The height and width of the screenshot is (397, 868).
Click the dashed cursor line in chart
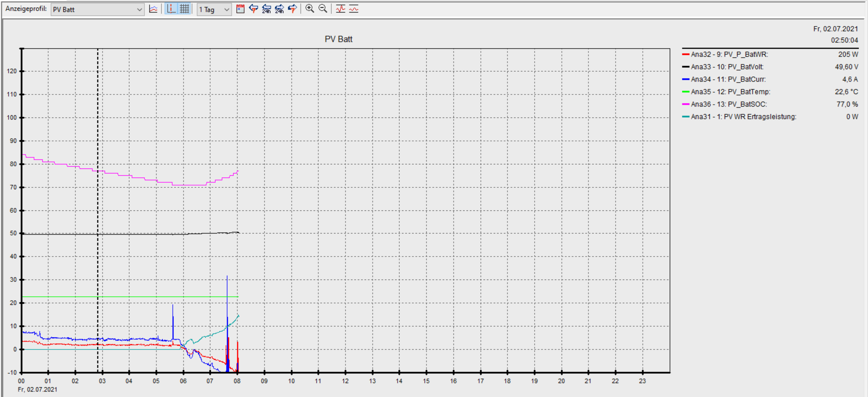pos(98,202)
